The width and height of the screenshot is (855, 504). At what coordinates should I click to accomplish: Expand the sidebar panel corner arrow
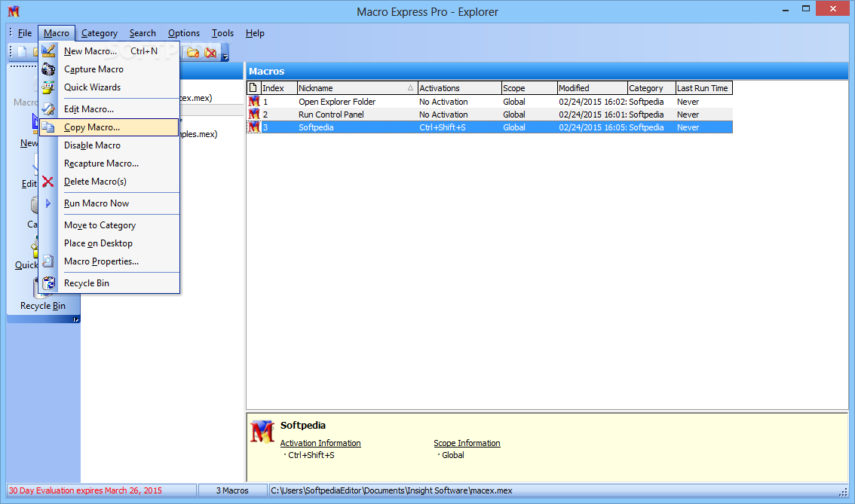[x=76, y=320]
